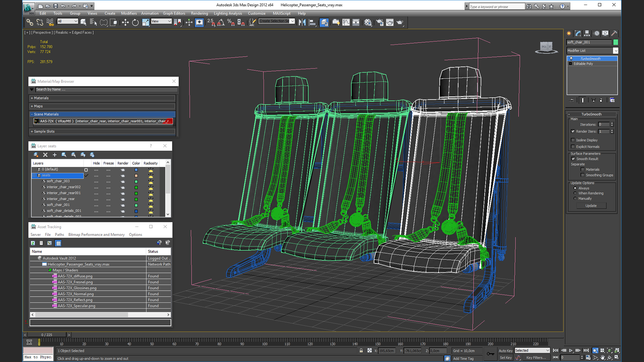Open the View reference coordinate dropdown
The image size is (644, 362).
tap(161, 21)
